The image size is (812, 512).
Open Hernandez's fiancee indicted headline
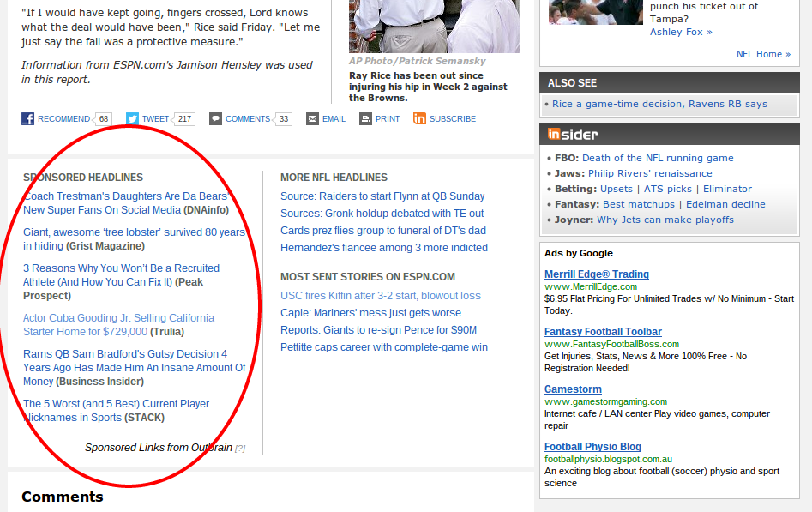point(384,247)
